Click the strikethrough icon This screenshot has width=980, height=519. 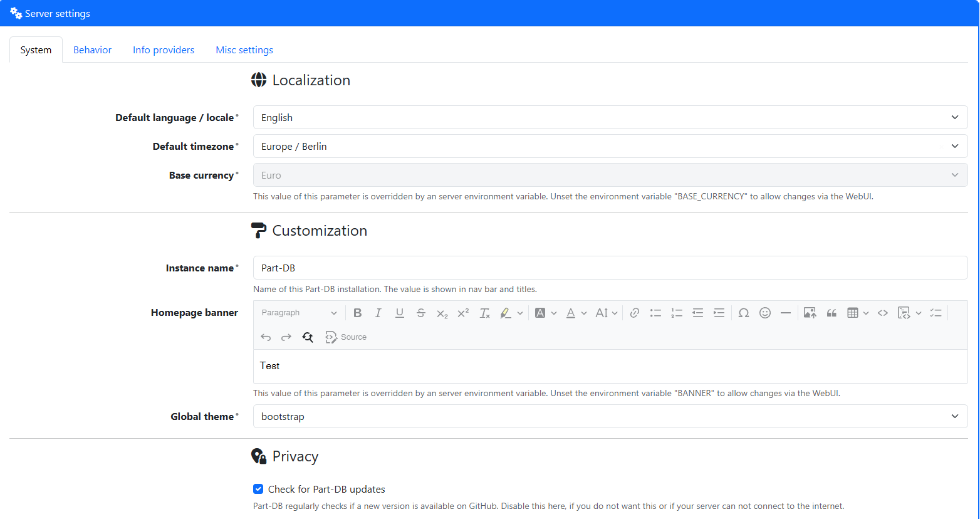(421, 313)
